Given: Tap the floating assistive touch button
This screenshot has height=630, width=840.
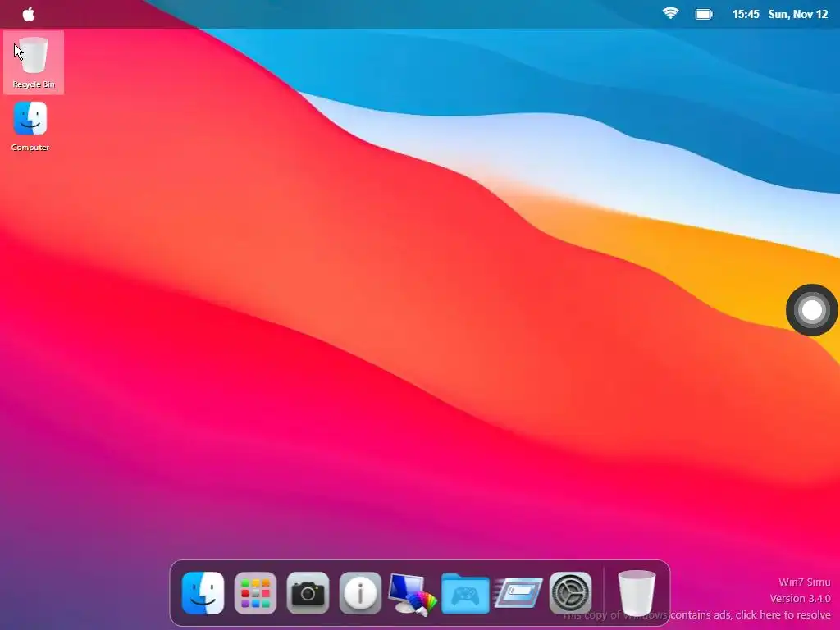Looking at the screenshot, I should pos(811,310).
